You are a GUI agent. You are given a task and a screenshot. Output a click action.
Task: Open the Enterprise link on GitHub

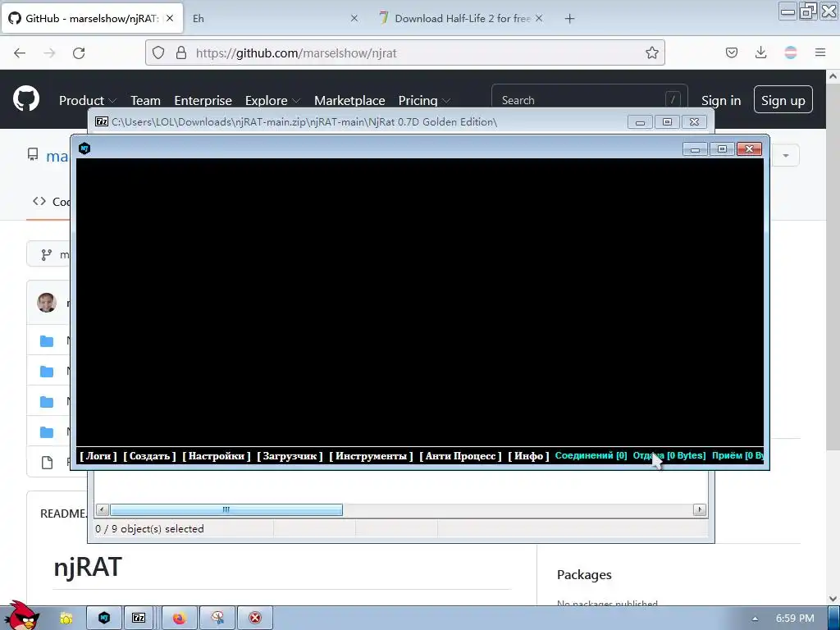[203, 100]
